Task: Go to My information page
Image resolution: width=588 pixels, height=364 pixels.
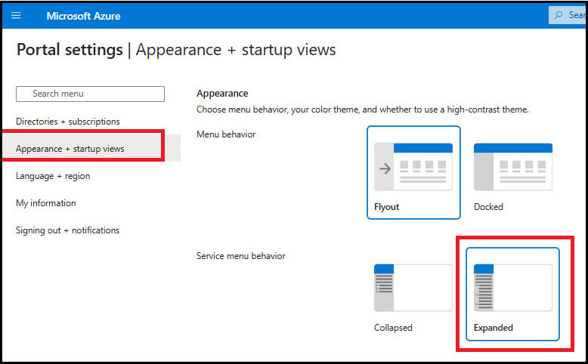Action: click(x=46, y=203)
